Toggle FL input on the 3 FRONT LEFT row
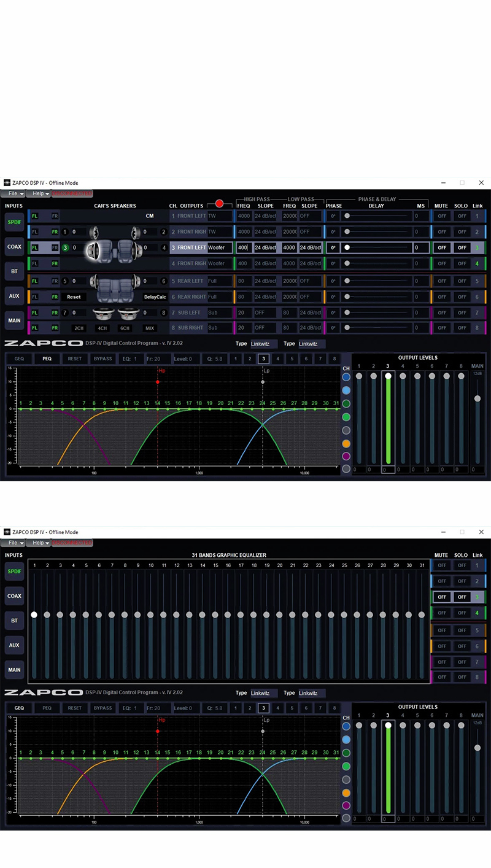Viewport: 491px width, 868px height. coord(35,248)
